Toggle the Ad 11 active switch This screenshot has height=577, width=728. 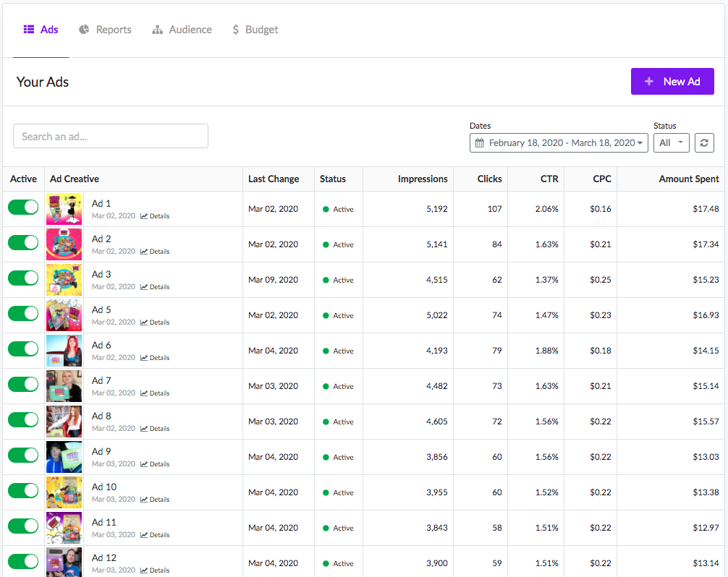(x=23, y=526)
